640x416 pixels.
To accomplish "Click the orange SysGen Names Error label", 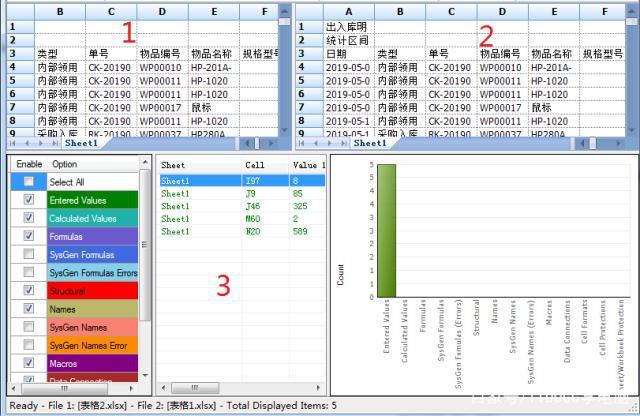I will [93, 345].
